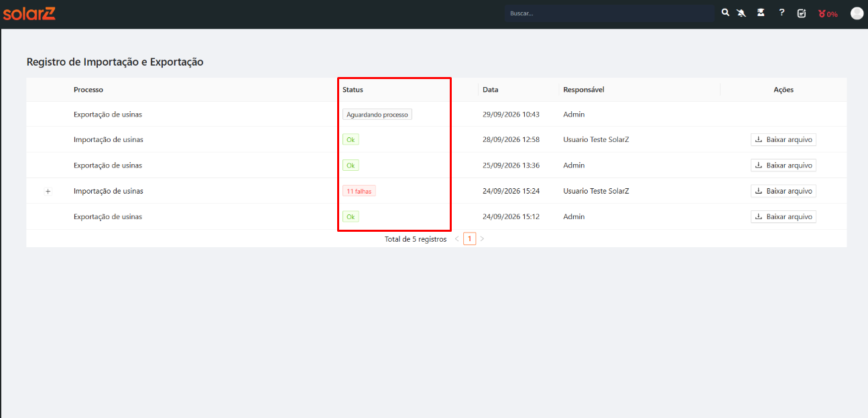The image size is (868, 418).
Task: Click the 11 falhas status tag
Action: tap(359, 191)
